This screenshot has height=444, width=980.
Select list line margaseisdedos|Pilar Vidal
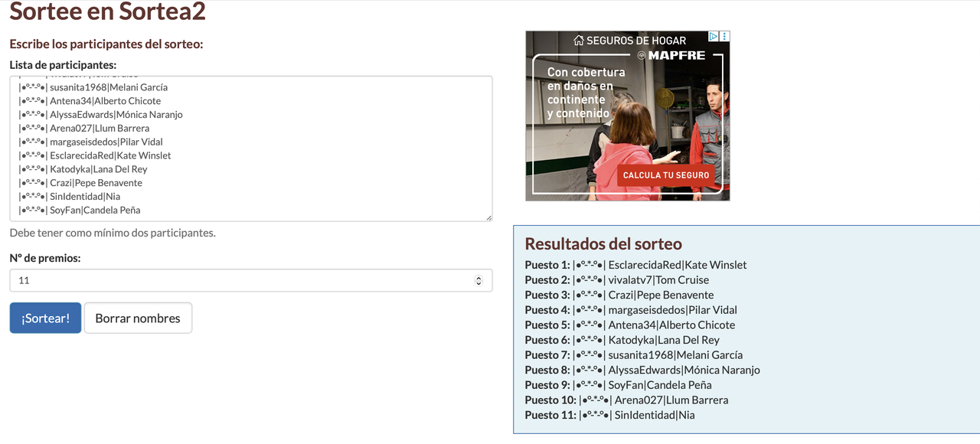coord(90,142)
